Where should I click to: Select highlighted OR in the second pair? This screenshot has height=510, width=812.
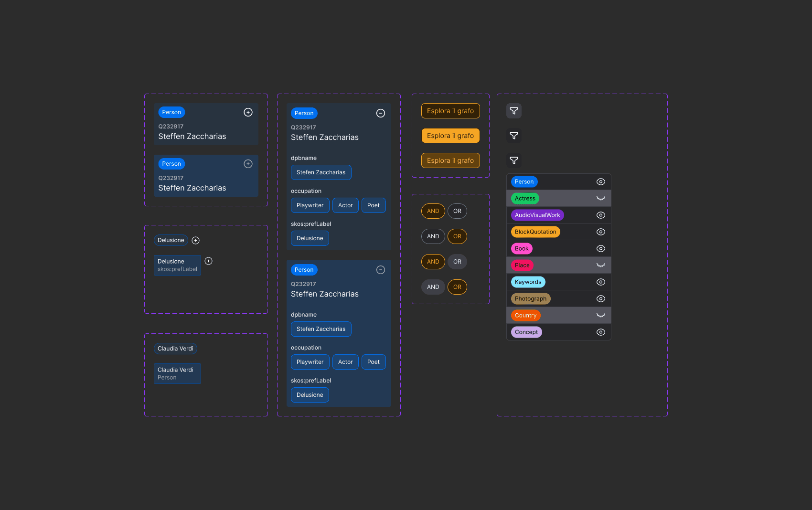pos(457,236)
